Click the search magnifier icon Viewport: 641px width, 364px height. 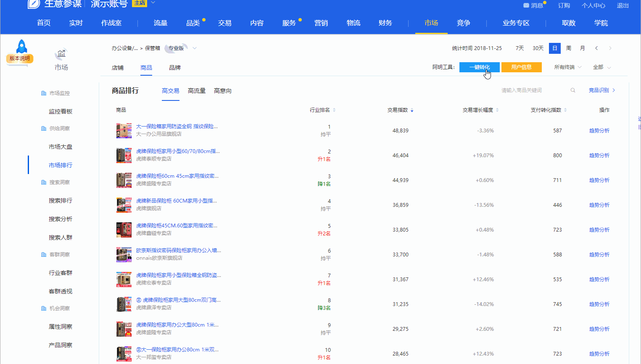tap(573, 90)
